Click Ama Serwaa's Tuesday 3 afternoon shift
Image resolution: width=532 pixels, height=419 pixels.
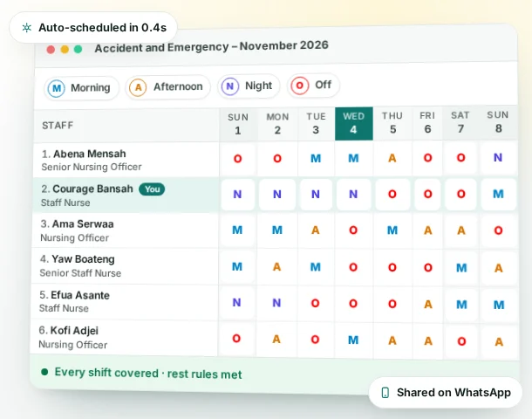click(x=315, y=230)
